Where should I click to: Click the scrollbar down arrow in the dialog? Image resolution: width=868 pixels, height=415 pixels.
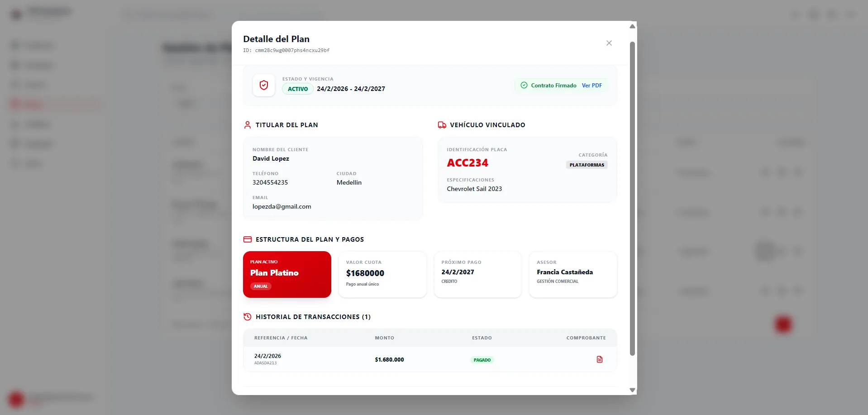(x=632, y=390)
